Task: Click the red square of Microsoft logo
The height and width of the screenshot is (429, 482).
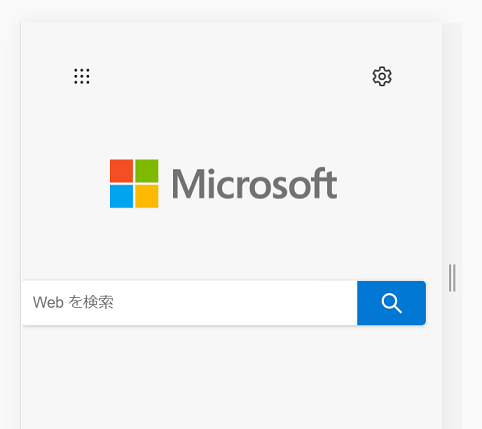Action: (x=121, y=171)
